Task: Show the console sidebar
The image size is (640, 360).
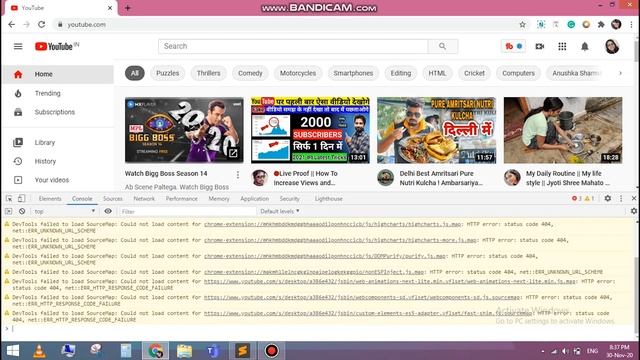Action: coord(9,211)
